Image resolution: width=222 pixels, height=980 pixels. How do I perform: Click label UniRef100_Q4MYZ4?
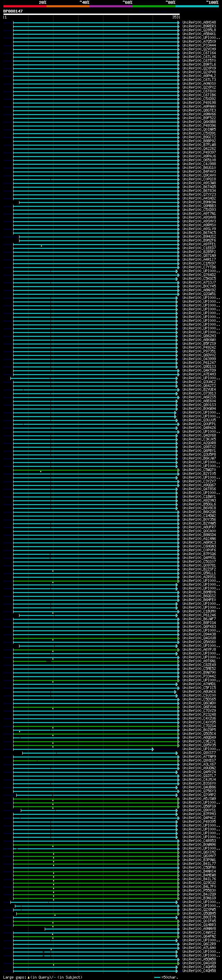[x=199, y=772]
